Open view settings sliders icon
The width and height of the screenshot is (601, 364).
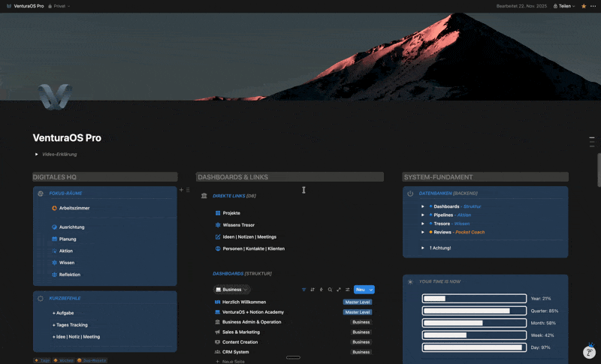click(x=347, y=289)
